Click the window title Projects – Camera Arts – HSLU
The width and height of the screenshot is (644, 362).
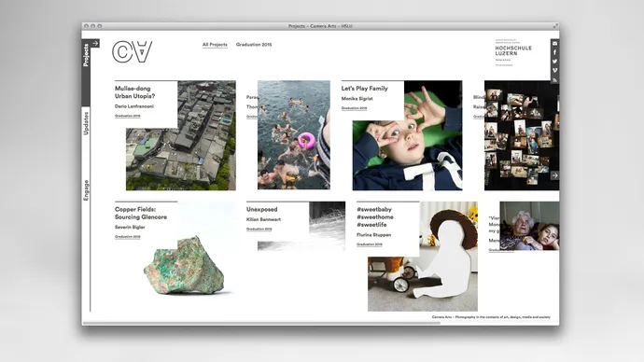click(x=320, y=26)
